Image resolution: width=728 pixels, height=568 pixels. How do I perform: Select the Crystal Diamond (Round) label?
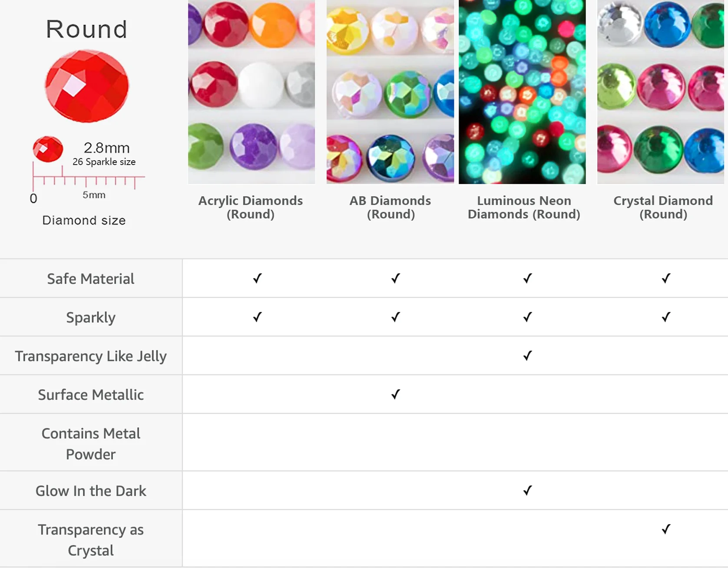(x=663, y=207)
